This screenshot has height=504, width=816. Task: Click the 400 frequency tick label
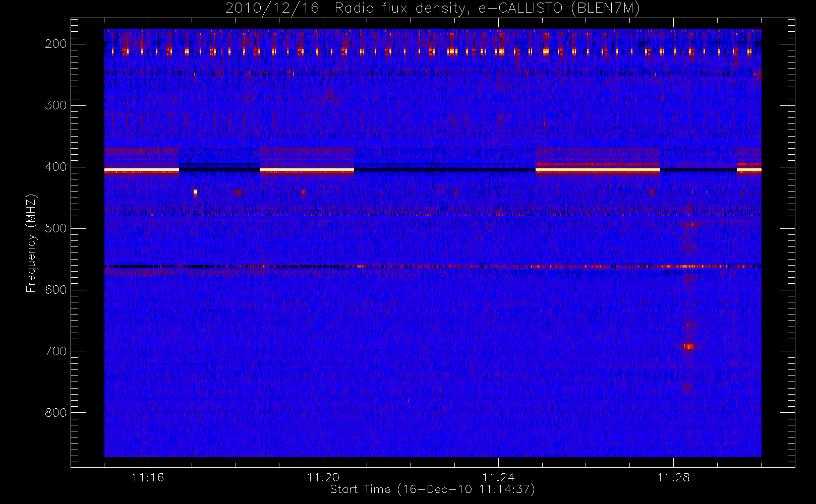point(55,167)
